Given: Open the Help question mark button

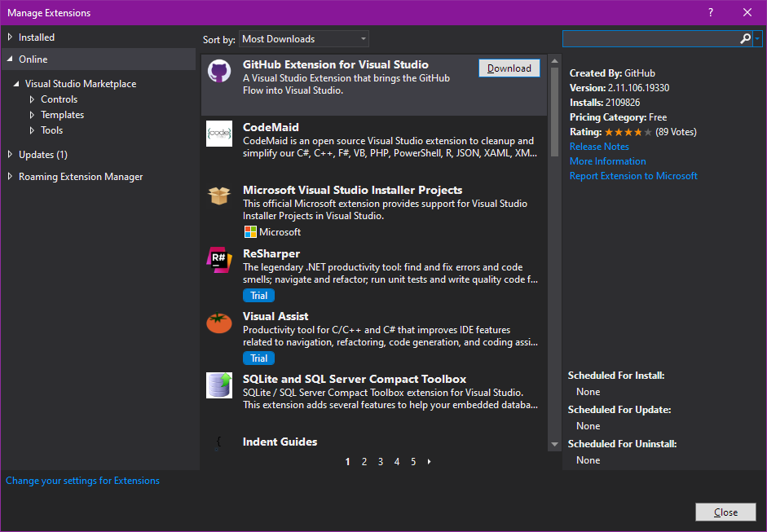Looking at the screenshot, I should coord(711,13).
